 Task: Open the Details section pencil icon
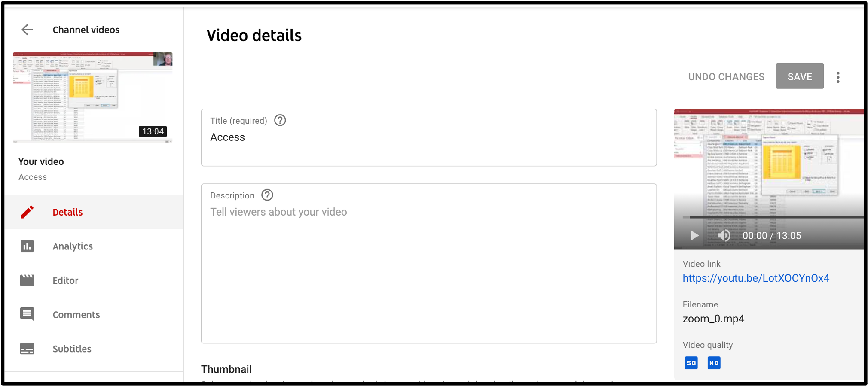coord(27,212)
